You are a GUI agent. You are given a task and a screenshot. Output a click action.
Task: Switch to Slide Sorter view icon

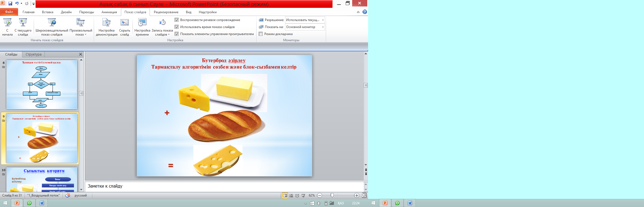click(291, 195)
